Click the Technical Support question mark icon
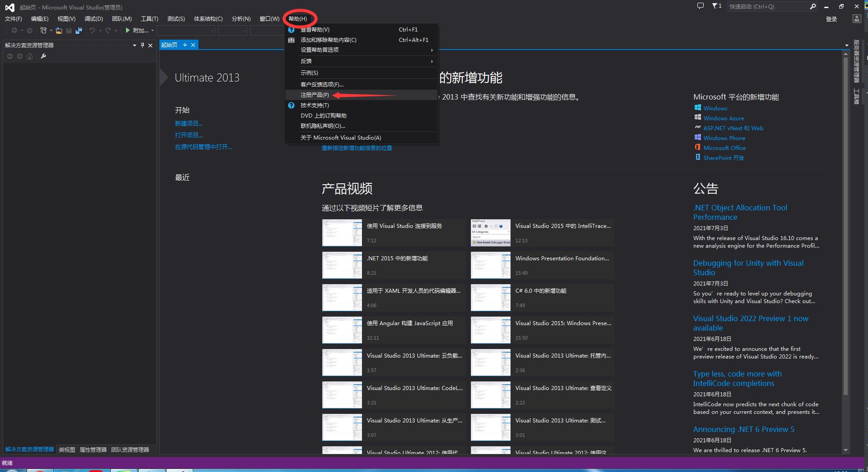This screenshot has height=472, width=868. click(291, 105)
